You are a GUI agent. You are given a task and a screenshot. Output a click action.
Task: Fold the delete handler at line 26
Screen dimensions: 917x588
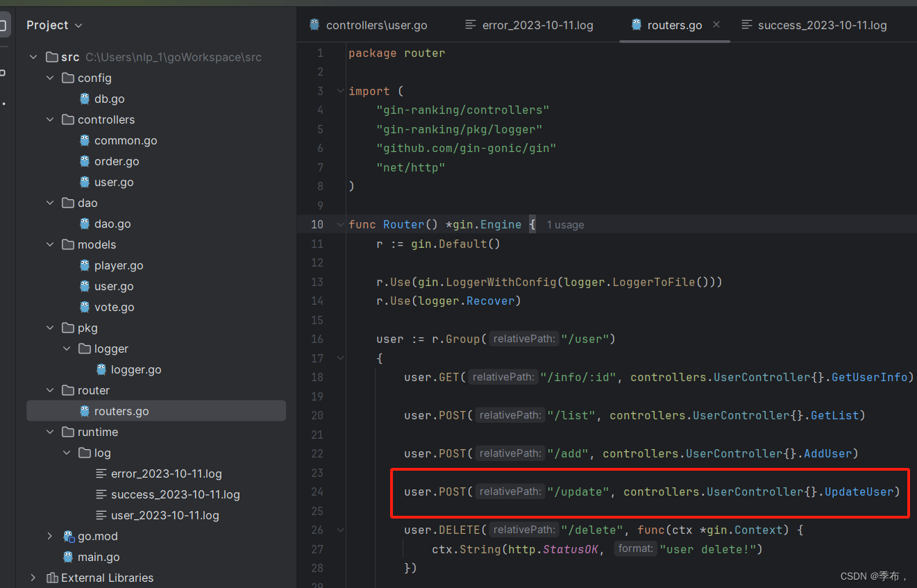[339, 530]
